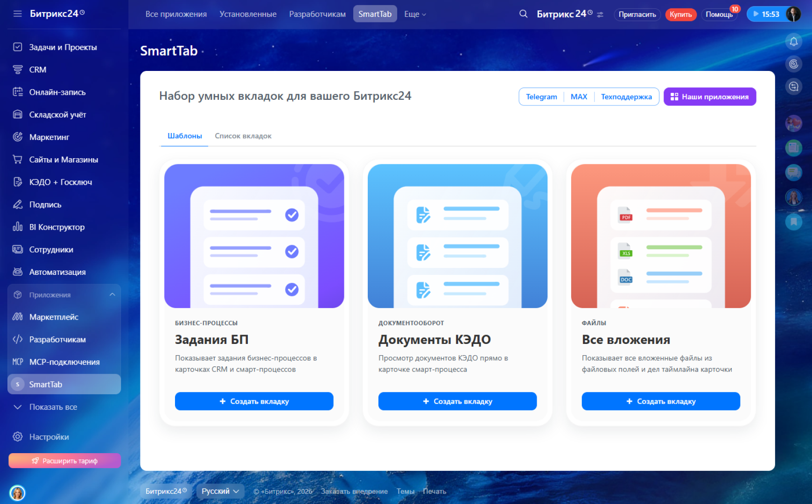Open Разработчикам item in left sidebar
The height and width of the screenshot is (504, 812).
tap(64, 339)
